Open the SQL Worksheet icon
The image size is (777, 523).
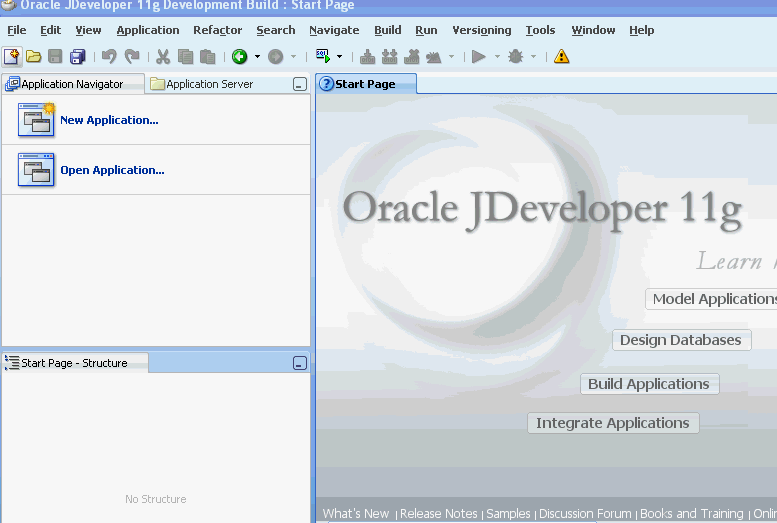(323, 56)
